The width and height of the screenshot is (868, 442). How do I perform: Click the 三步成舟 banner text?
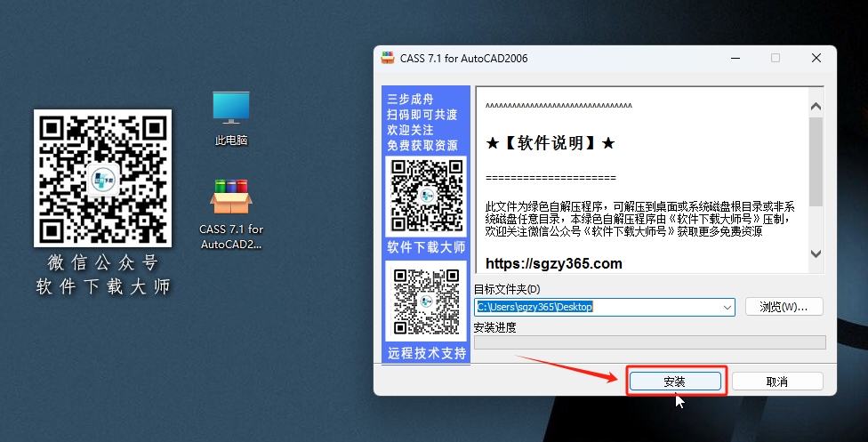(x=410, y=99)
